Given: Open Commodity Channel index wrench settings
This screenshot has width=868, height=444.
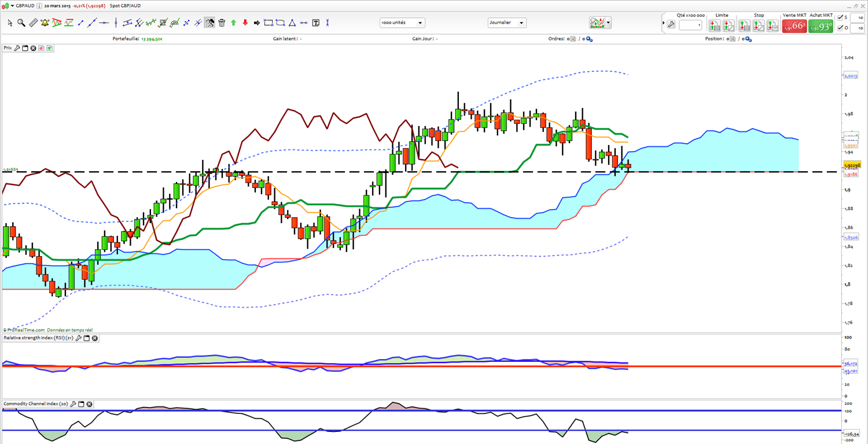Looking at the screenshot, I should pyautogui.click(x=73, y=404).
